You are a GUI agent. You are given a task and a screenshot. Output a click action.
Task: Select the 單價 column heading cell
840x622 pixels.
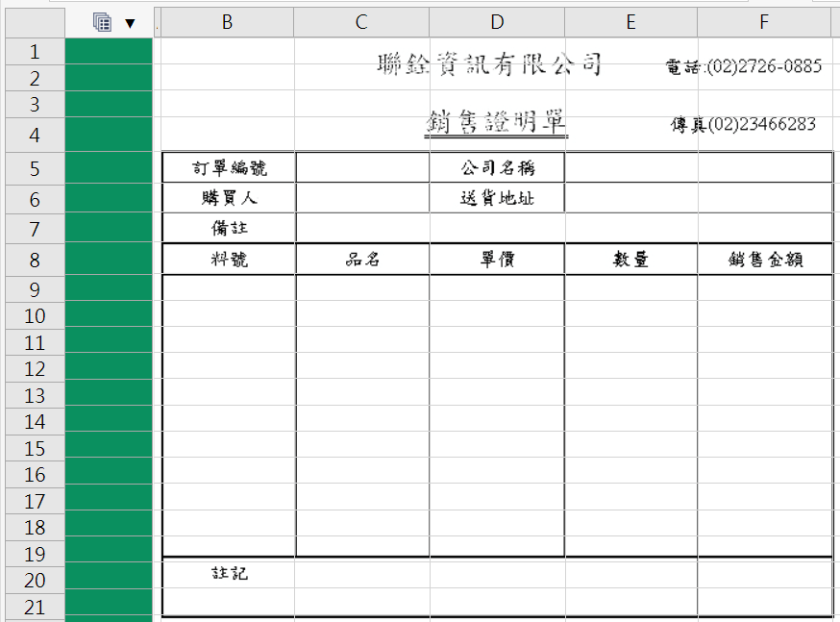point(497,260)
